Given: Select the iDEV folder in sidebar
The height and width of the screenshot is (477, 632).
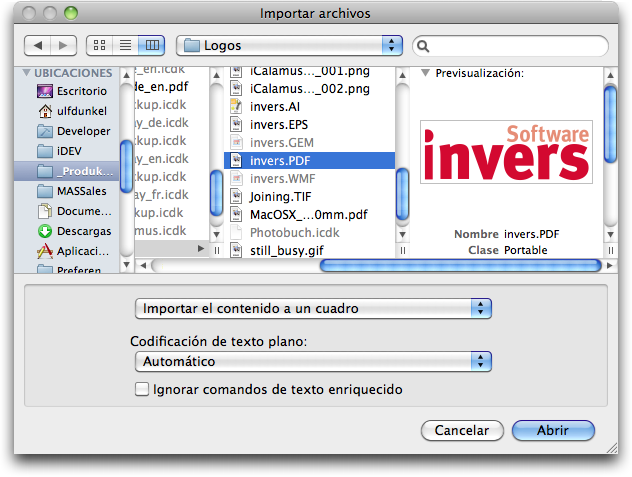Looking at the screenshot, I should pos(67,151).
